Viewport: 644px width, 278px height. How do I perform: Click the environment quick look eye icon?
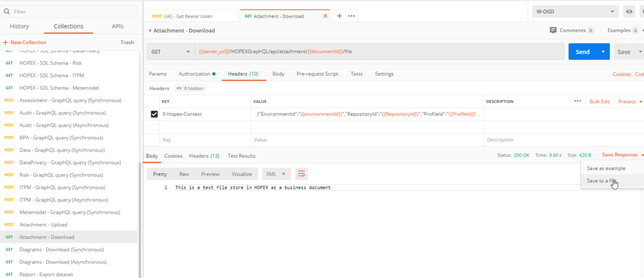pyautogui.click(x=629, y=12)
